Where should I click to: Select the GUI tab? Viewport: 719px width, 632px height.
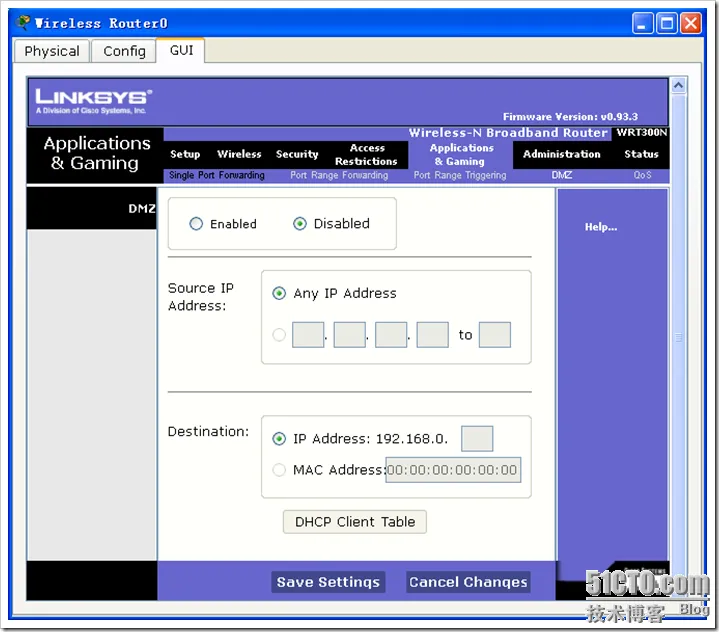tap(181, 50)
